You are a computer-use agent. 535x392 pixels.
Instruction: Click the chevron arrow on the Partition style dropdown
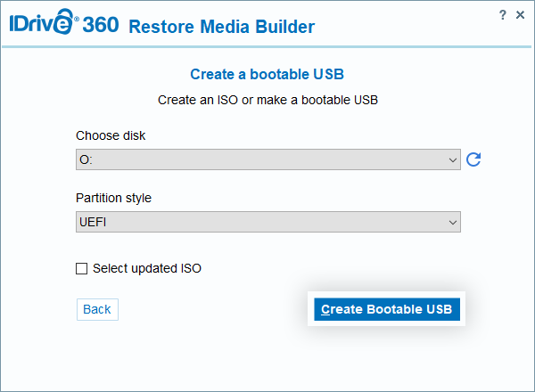coord(453,222)
